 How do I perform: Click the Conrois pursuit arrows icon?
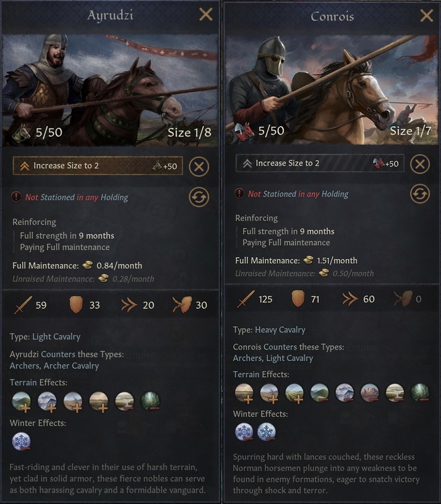coord(350,299)
